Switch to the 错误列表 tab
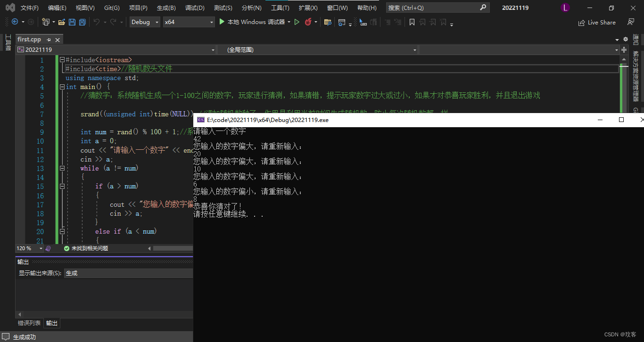This screenshot has width=644, height=342. coord(29,323)
